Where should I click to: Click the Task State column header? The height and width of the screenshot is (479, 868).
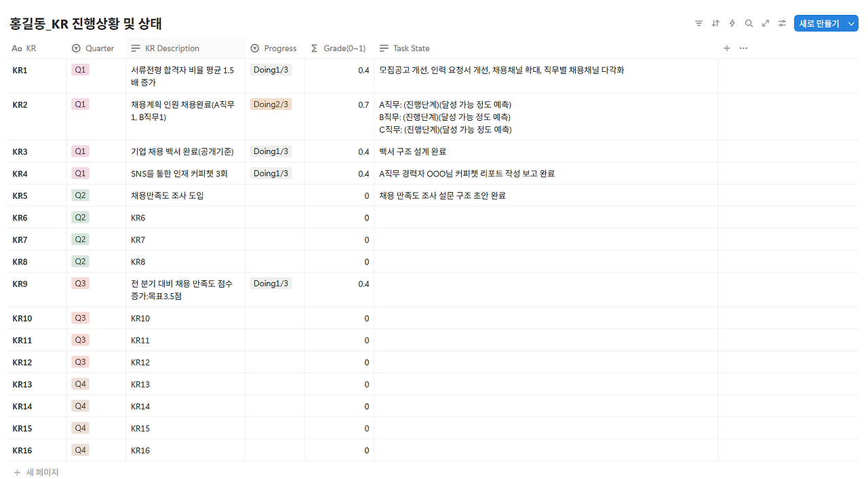click(412, 48)
